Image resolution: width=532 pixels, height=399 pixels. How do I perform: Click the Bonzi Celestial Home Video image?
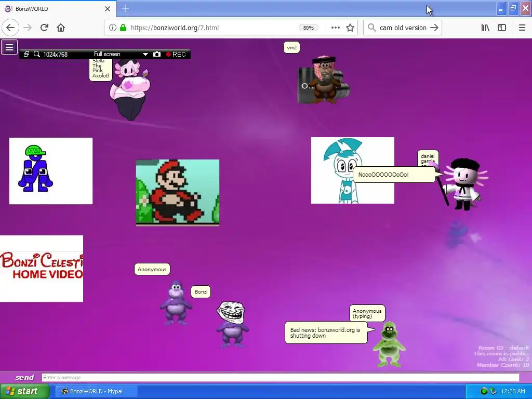(x=42, y=269)
